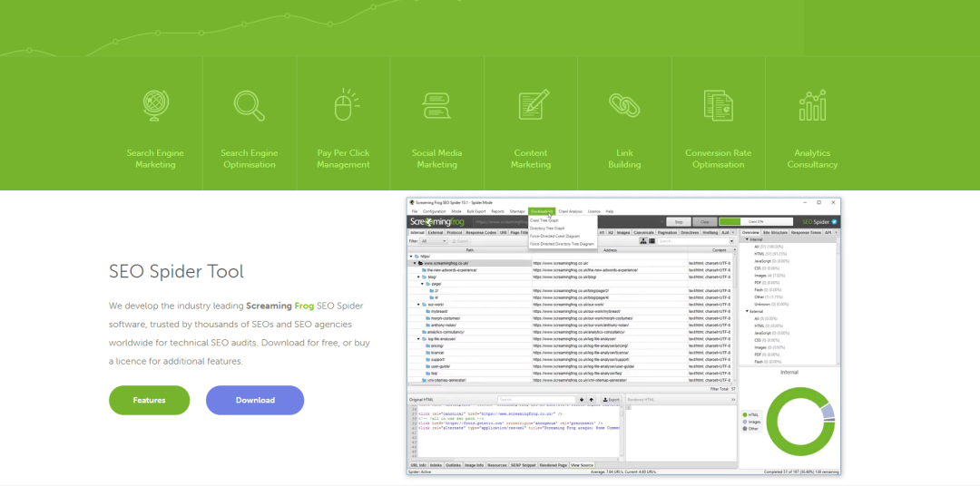Click the green Internal donut chart
980x486 pixels.
[800, 422]
